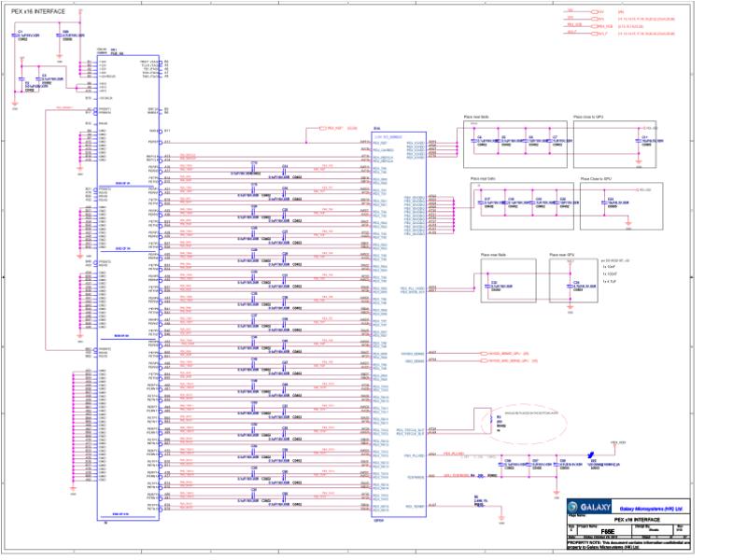Click the 3V3 power connector in top-right legend

point(596,19)
